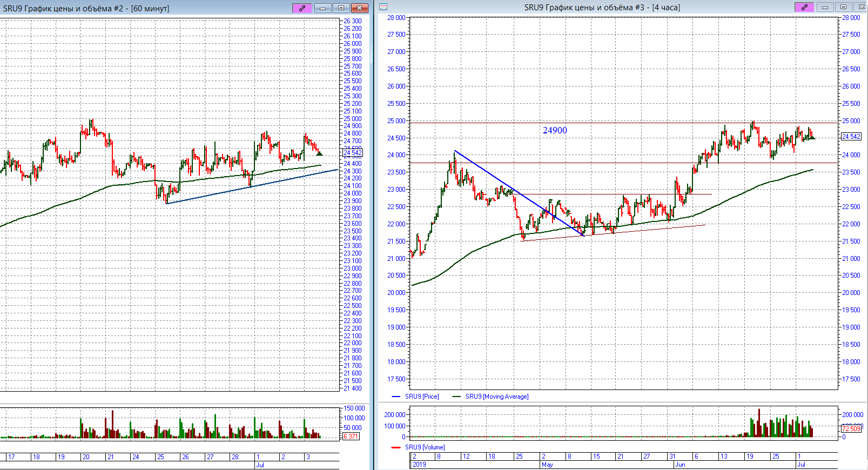Open the chart window icon menu of chart #3
The height and width of the screenshot is (470, 868).
pos(383,7)
